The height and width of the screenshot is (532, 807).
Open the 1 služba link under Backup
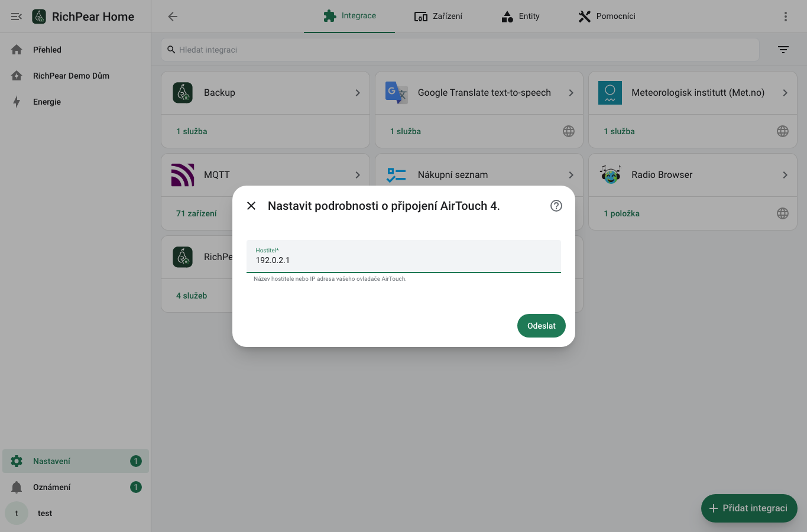pos(192,131)
